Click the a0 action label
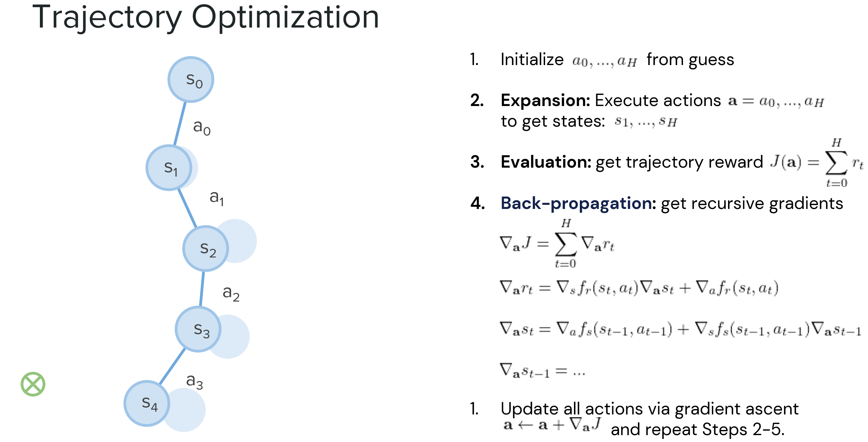The width and height of the screenshot is (868, 442). [202, 127]
